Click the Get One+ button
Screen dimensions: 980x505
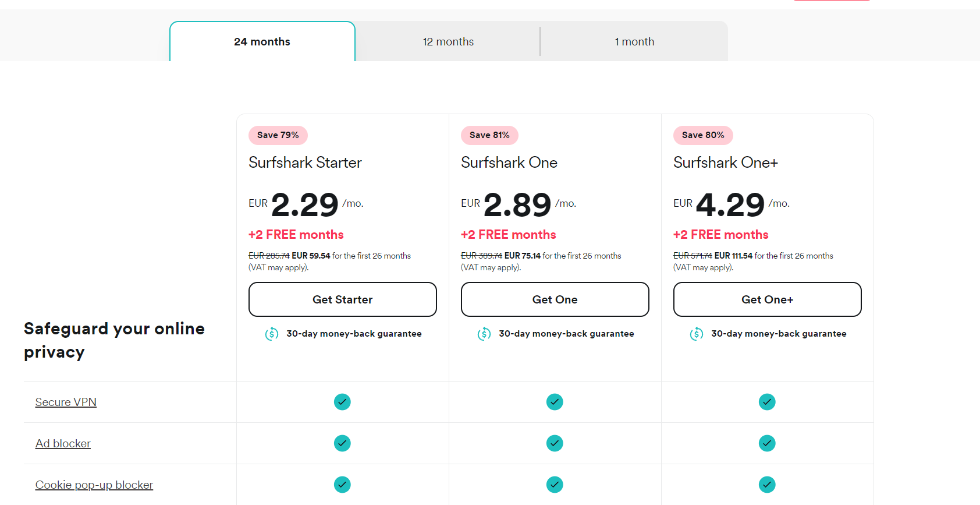(767, 299)
